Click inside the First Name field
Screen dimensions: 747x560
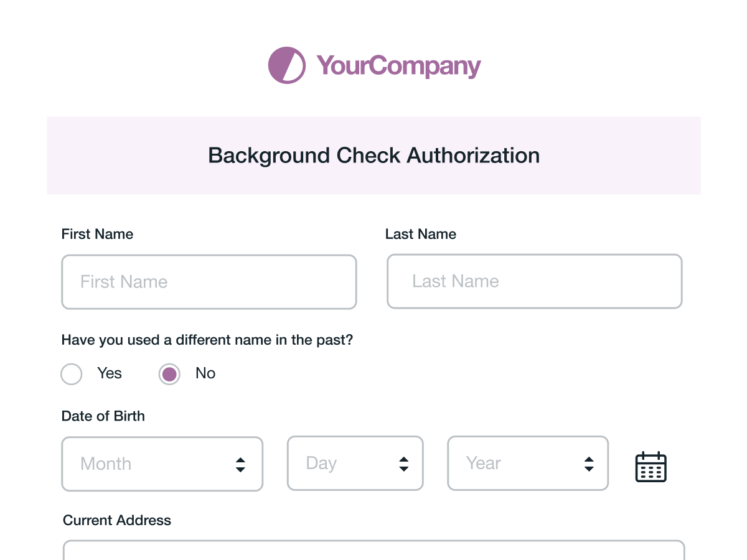pyautogui.click(x=209, y=281)
